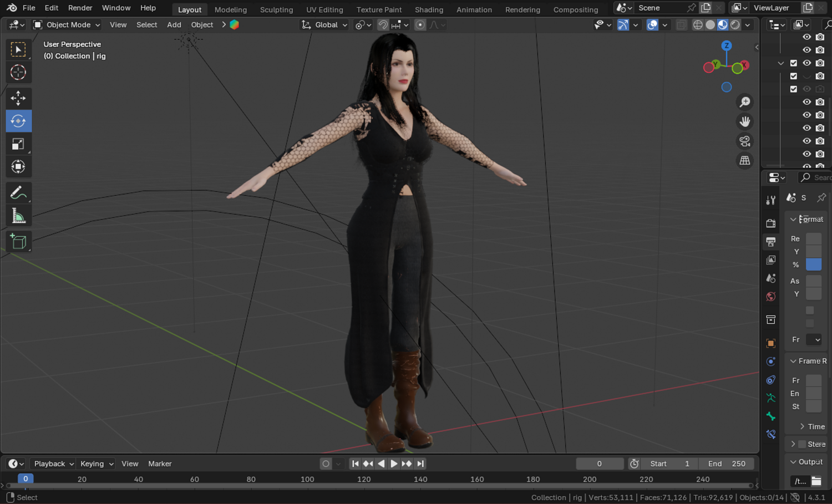Switch to wireframe viewport shading
This screenshot has height=504, width=832.
click(698, 25)
